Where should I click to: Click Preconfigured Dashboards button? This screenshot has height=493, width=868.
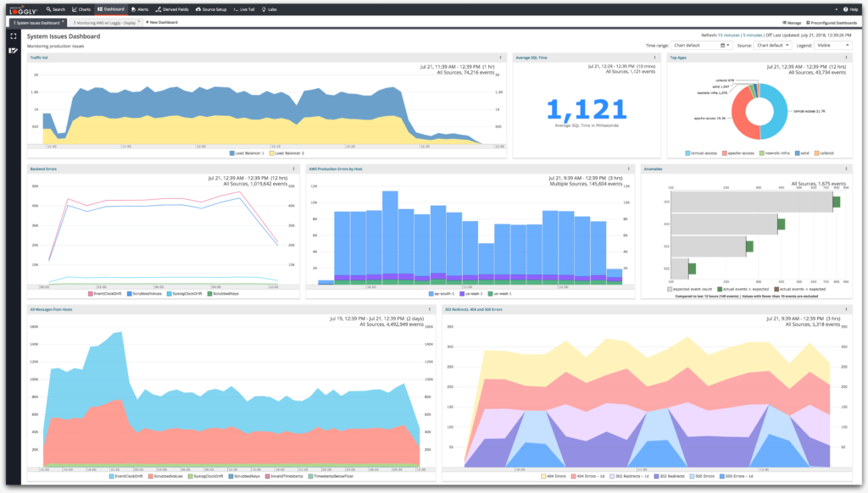[x=832, y=23]
